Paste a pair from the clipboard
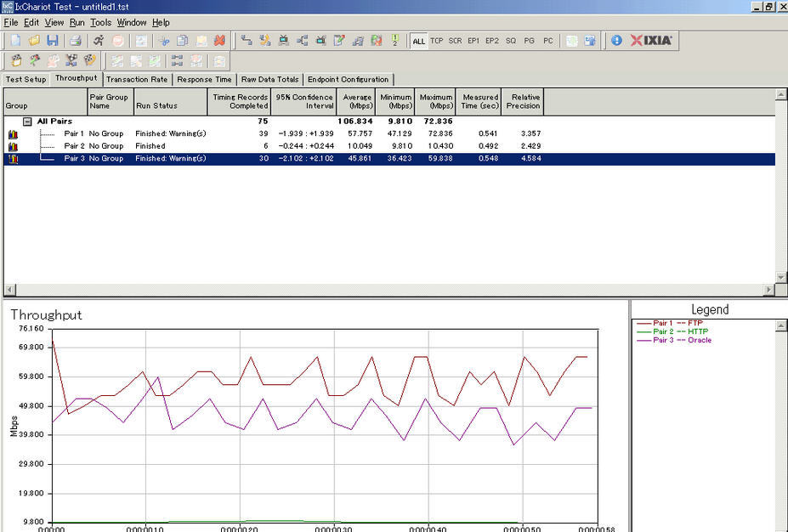 [201, 40]
